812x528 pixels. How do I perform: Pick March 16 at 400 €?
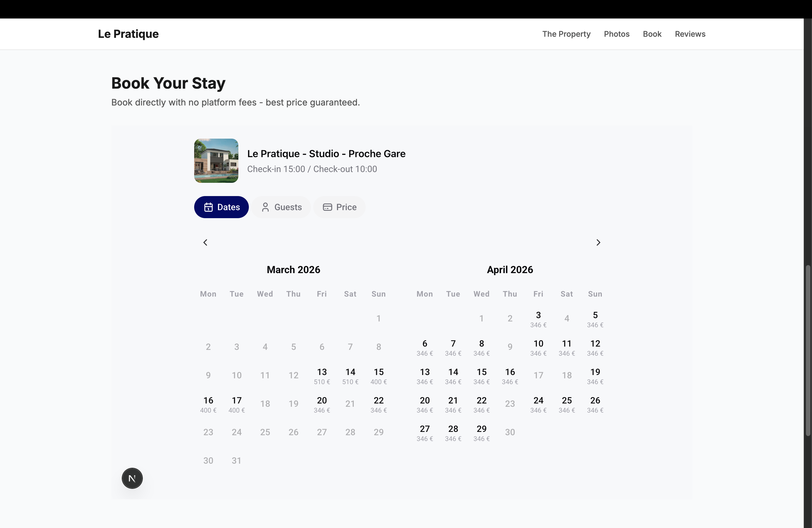click(x=208, y=404)
